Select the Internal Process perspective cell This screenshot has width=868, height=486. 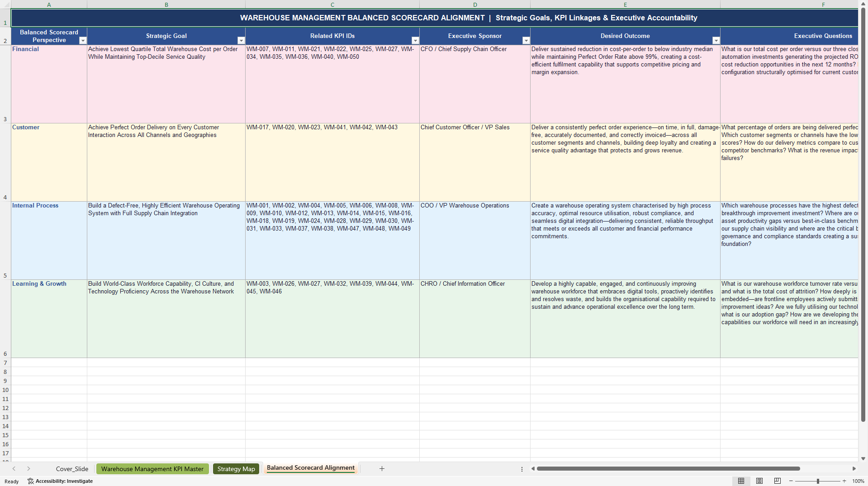click(x=49, y=241)
